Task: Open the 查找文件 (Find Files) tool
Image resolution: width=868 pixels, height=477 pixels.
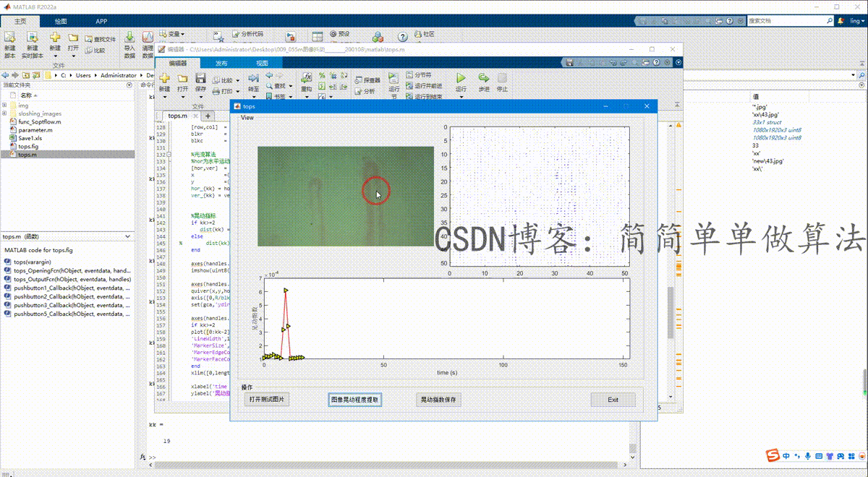Action: [x=101, y=38]
